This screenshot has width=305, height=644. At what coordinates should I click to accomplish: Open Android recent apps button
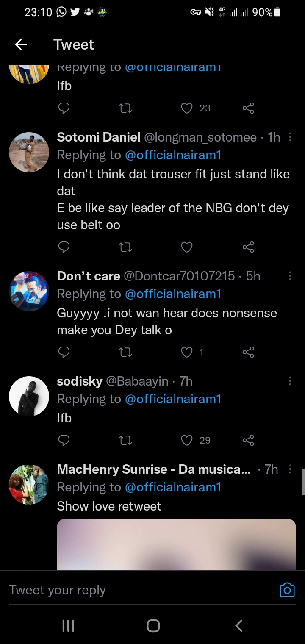click(x=68, y=625)
